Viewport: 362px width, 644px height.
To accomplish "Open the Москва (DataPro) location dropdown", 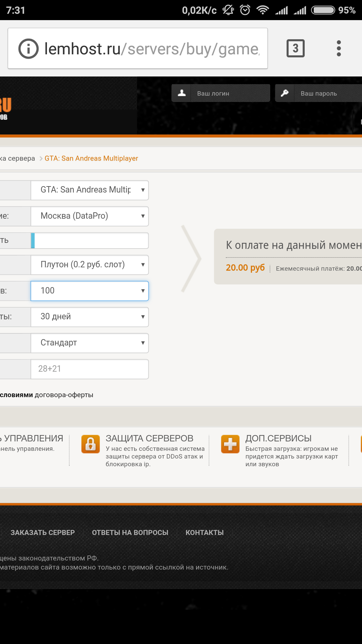I will click(89, 216).
